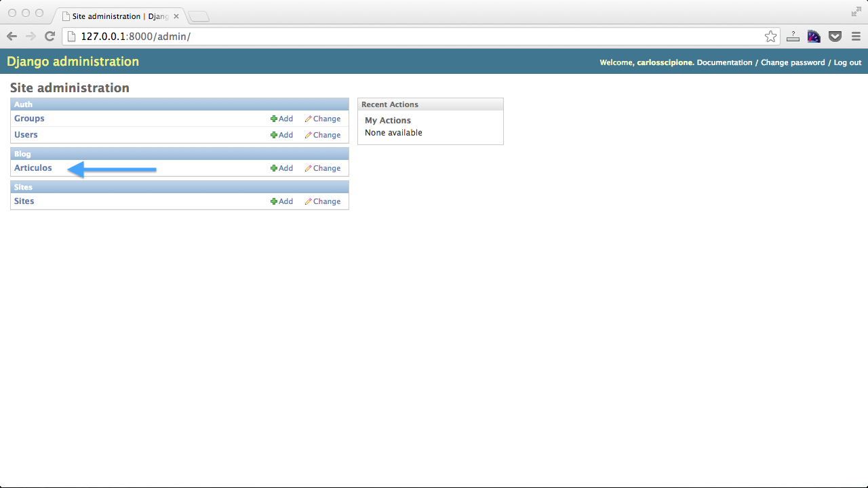Log out of Django admin
Image resolution: width=868 pixels, height=488 pixels.
pyautogui.click(x=848, y=62)
